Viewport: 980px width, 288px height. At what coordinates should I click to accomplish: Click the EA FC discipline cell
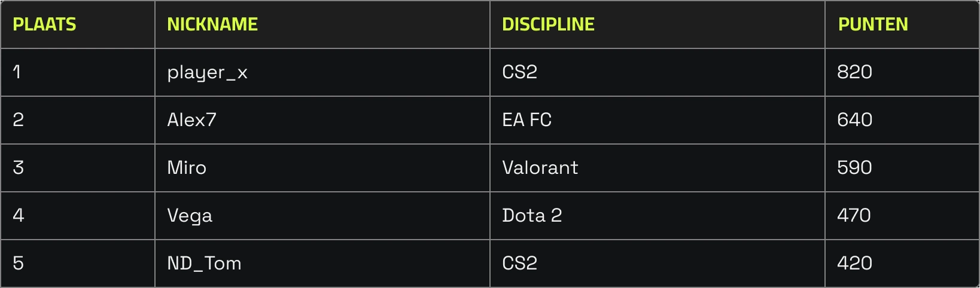tap(526, 120)
